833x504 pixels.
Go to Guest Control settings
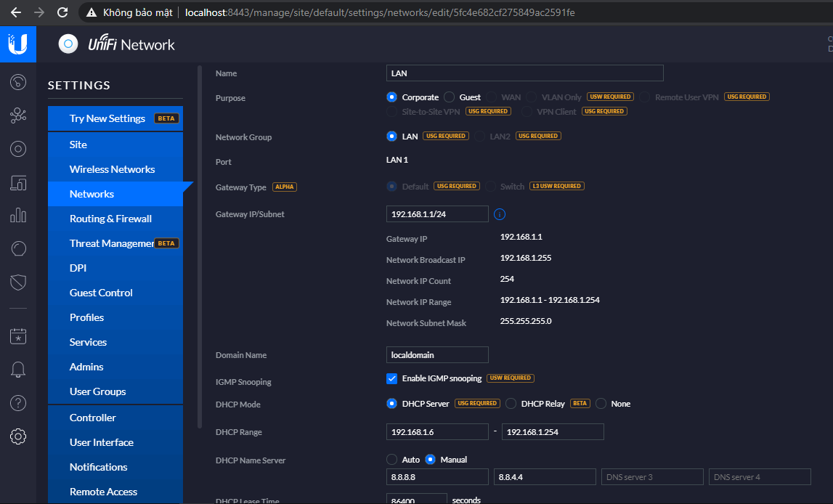click(x=101, y=293)
